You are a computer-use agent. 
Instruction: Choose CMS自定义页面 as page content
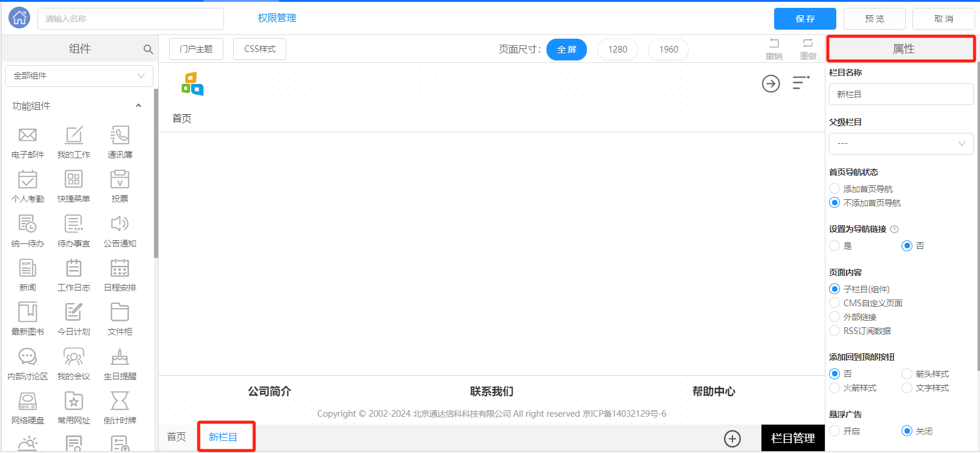pyautogui.click(x=835, y=303)
